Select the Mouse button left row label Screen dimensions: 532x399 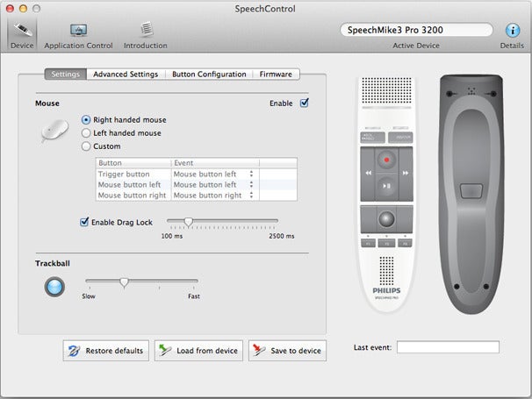click(x=129, y=185)
